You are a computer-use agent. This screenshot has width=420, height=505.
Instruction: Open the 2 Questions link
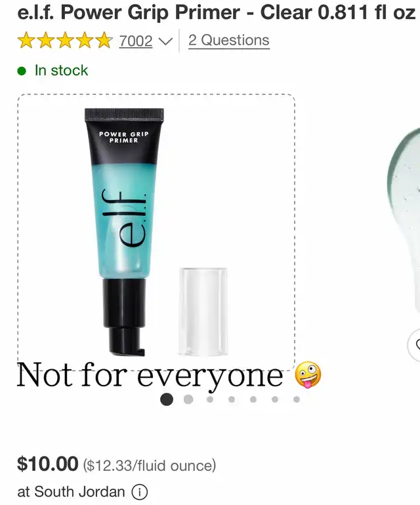[229, 41]
